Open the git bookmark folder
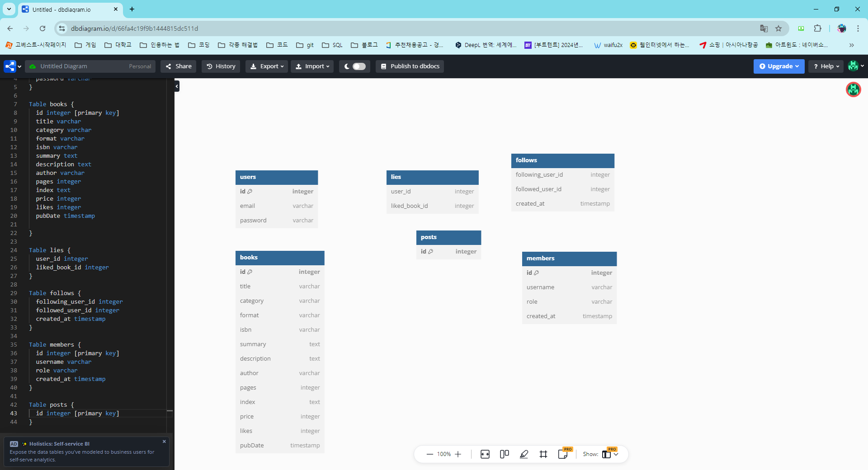Screen dimensions: 868x470 click(x=305, y=45)
